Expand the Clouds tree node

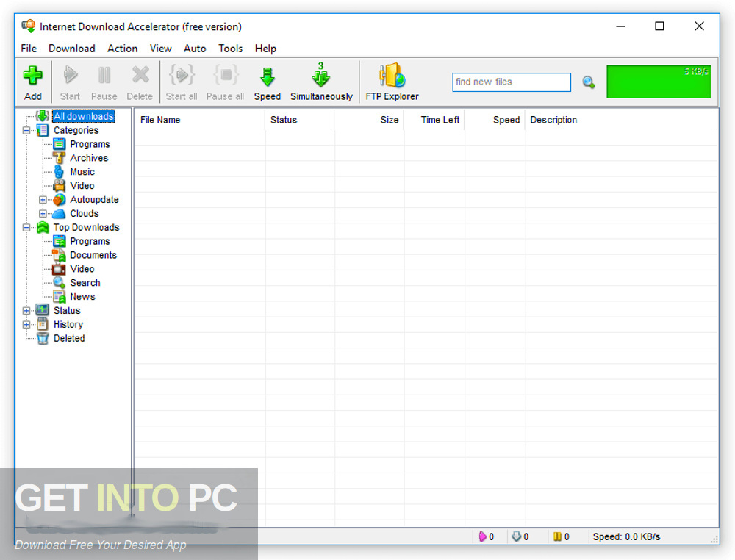point(43,213)
